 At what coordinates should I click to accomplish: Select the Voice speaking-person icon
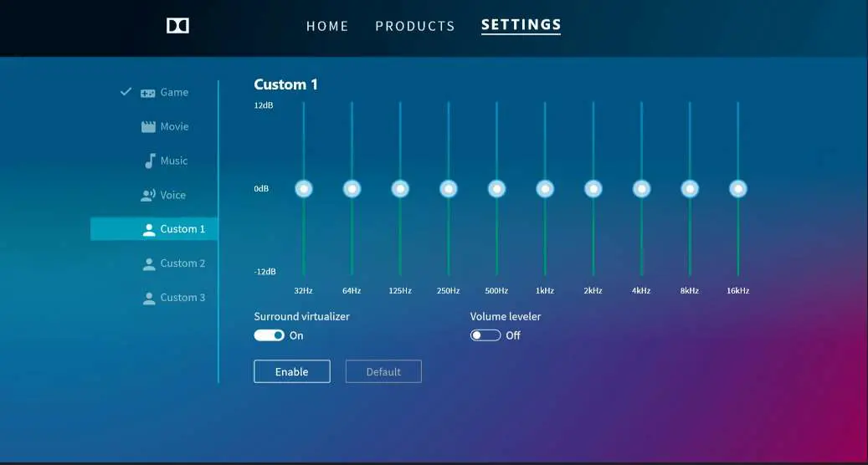(x=148, y=195)
